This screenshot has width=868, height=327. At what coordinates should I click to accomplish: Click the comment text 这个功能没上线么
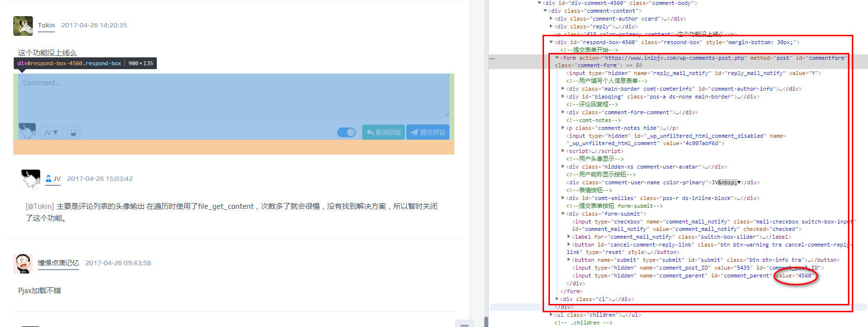tap(48, 53)
